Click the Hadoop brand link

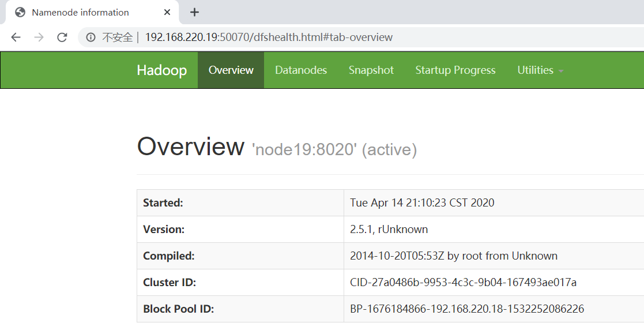(x=162, y=70)
